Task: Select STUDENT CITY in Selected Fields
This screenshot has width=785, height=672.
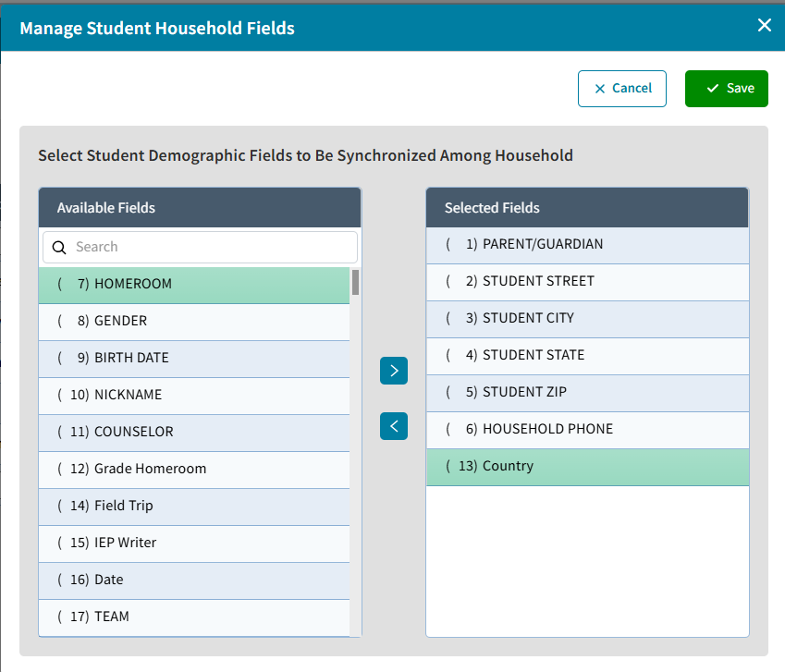Action: point(587,320)
